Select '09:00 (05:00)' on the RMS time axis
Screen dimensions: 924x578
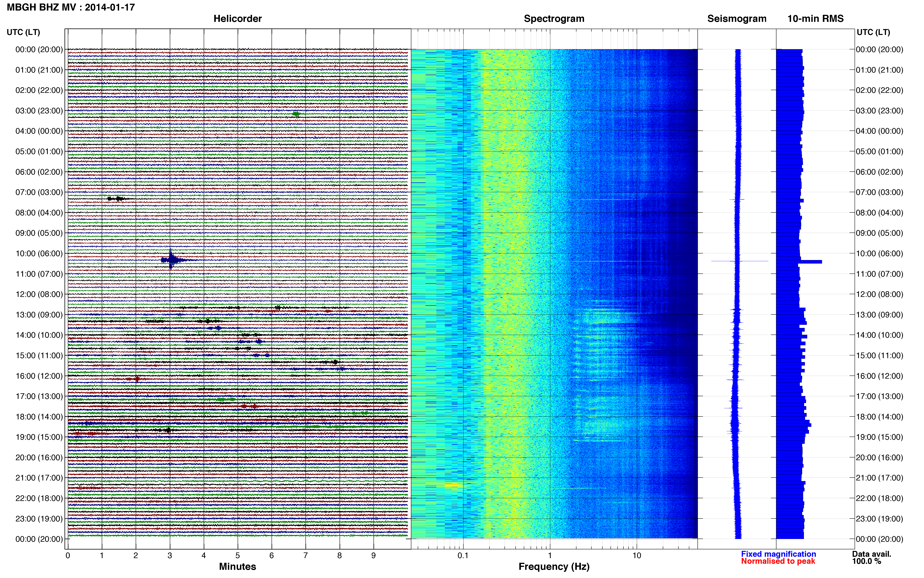879,233
